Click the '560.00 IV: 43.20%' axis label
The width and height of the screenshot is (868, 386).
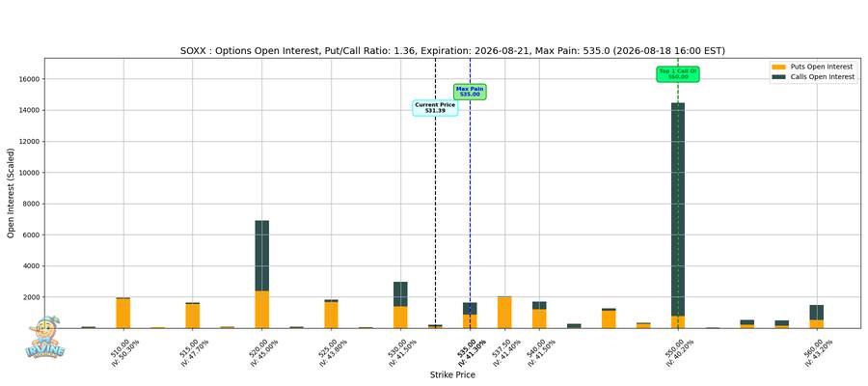pyautogui.click(x=819, y=351)
